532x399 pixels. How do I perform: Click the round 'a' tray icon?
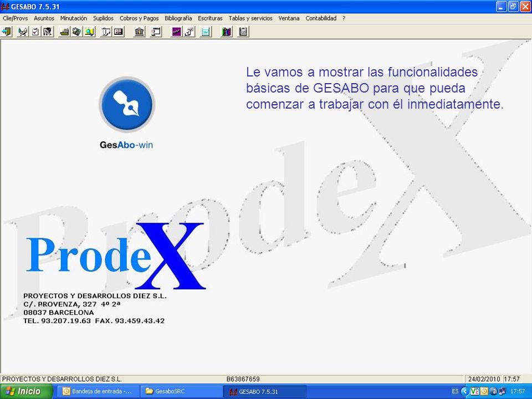click(x=494, y=391)
